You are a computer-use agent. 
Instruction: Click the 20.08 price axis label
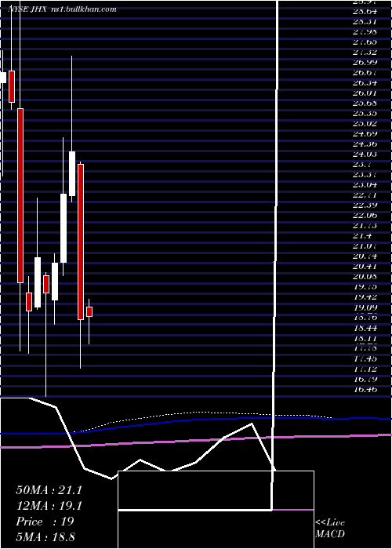coord(365,277)
